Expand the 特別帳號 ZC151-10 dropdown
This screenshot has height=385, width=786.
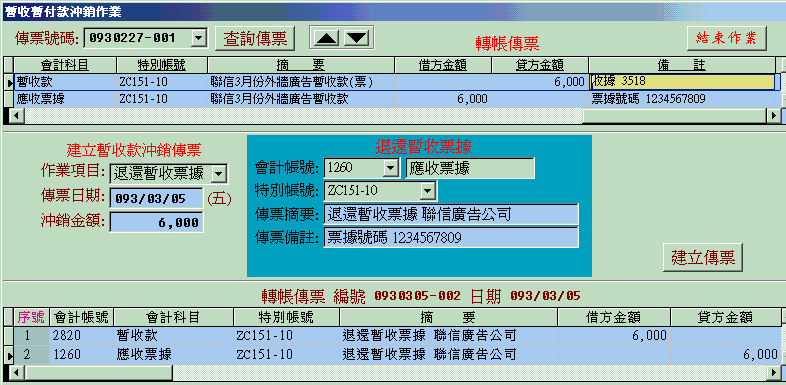click(429, 190)
